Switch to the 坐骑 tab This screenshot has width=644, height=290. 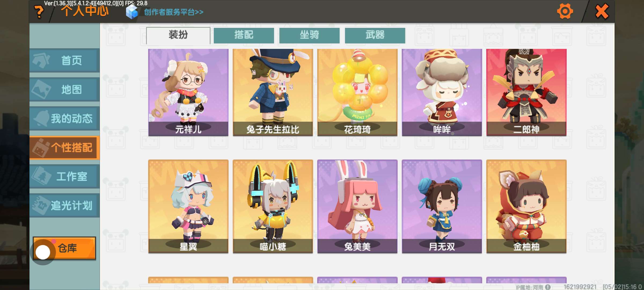click(309, 35)
